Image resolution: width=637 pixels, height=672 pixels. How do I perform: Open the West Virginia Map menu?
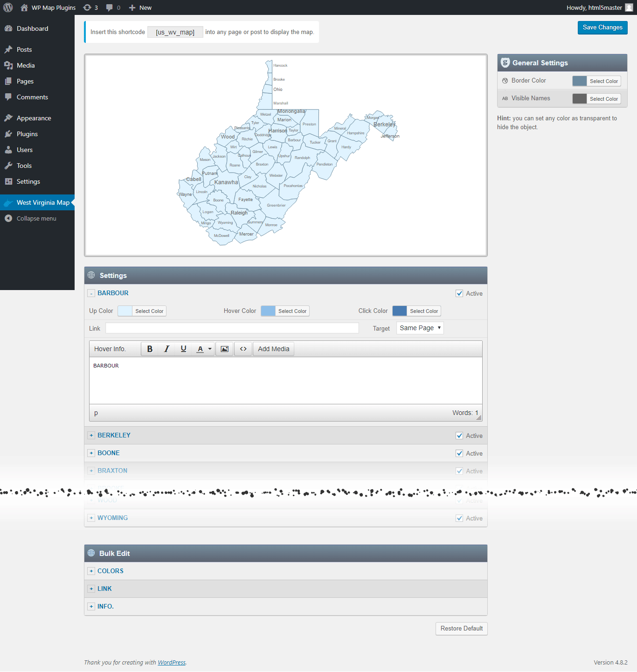pos(37,202)
